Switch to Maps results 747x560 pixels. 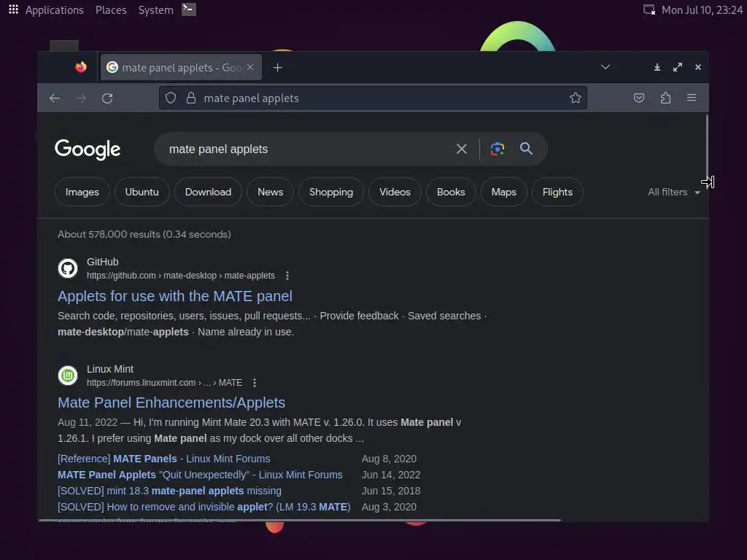503,192
